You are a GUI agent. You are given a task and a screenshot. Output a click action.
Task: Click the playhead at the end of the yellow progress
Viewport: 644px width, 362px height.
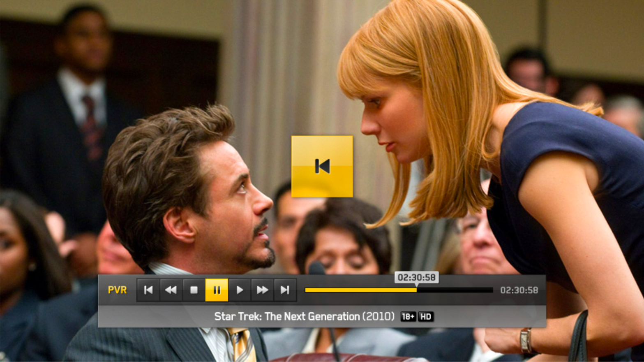point(416,290)
